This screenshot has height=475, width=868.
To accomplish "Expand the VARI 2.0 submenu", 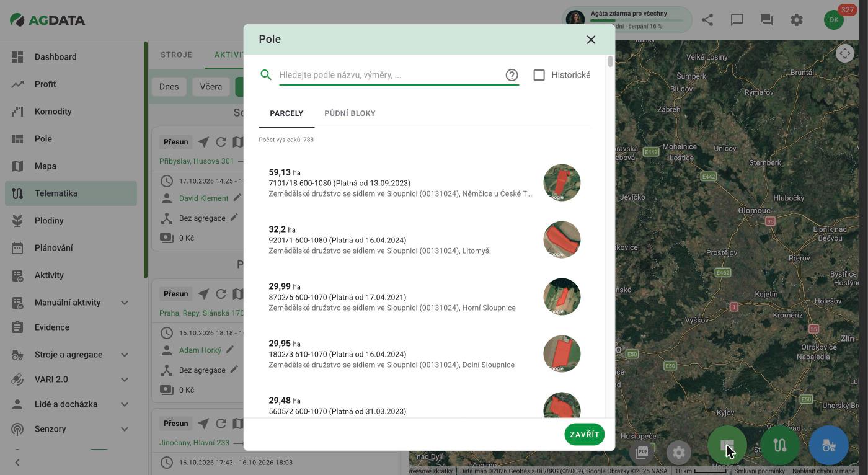I will coord(125,380).
